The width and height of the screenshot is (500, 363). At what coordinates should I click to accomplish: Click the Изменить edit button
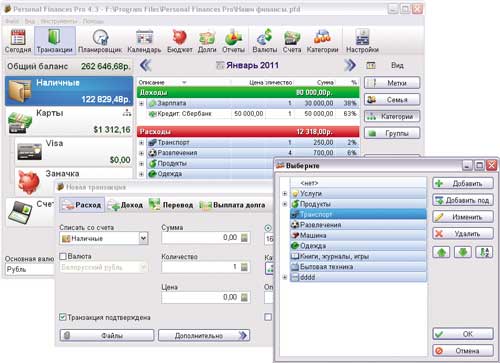point(463,217)
